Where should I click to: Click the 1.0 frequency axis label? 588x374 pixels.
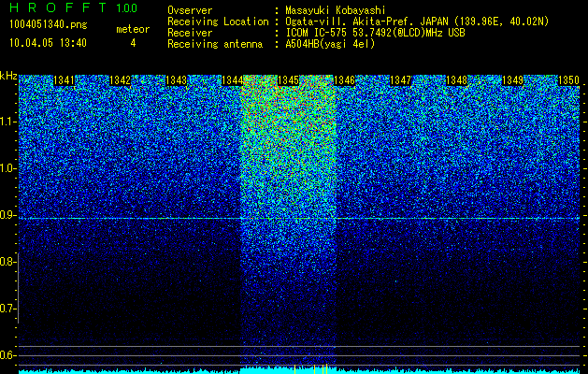pos(8,168)
